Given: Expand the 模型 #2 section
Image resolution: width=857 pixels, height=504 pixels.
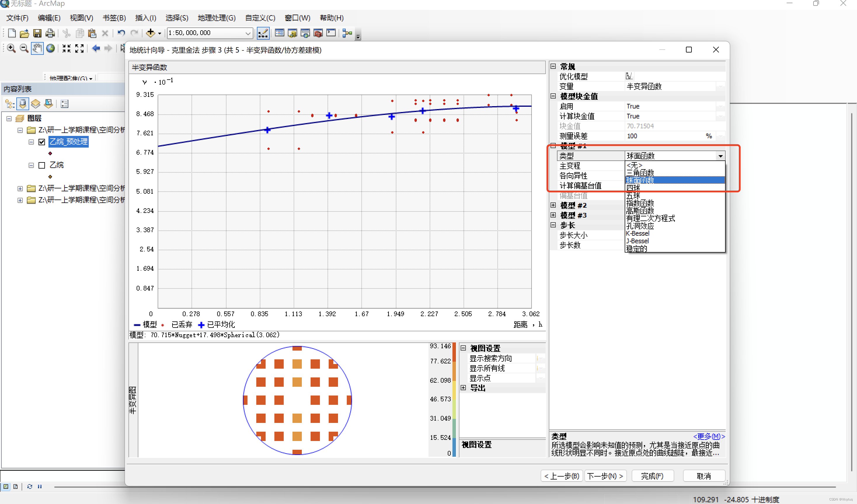Looking at the screenshot, I should [553, 205].
